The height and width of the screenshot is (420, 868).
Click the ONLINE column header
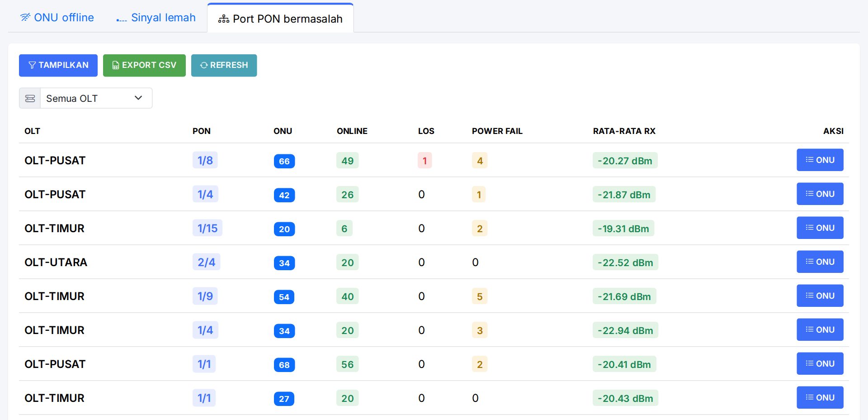pos(352,131)
